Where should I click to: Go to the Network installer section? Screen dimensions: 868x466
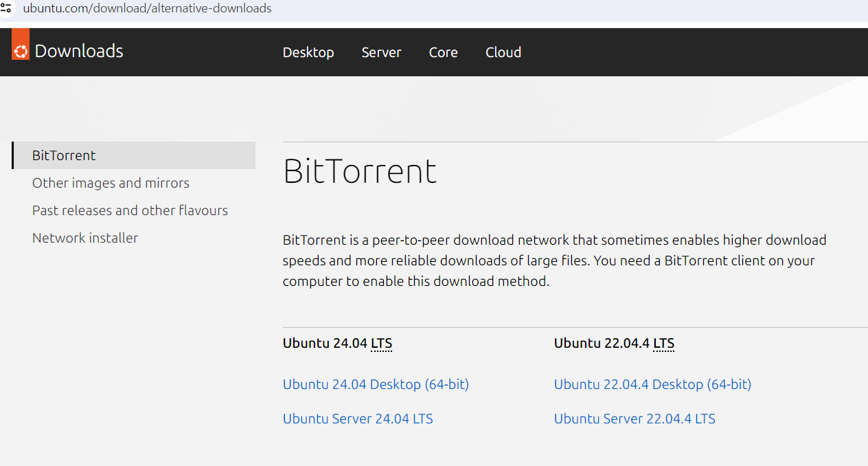point(85,238)
